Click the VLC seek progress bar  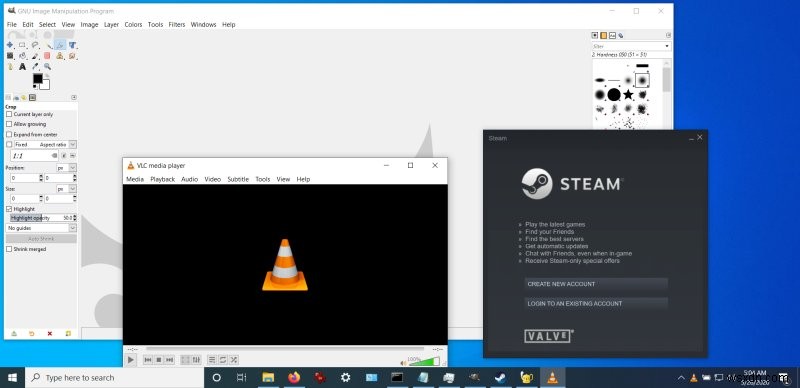coord(285,349)
